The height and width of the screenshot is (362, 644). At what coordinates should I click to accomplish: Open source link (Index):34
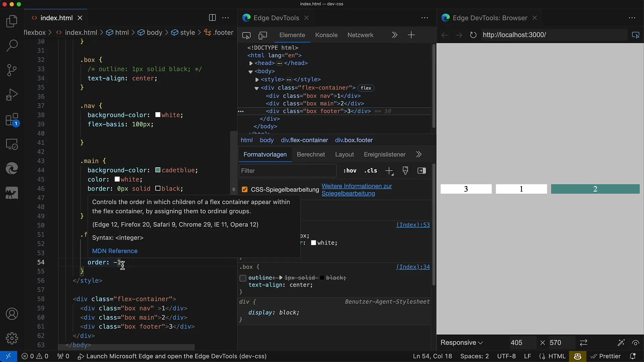click(x=413, y=267)
